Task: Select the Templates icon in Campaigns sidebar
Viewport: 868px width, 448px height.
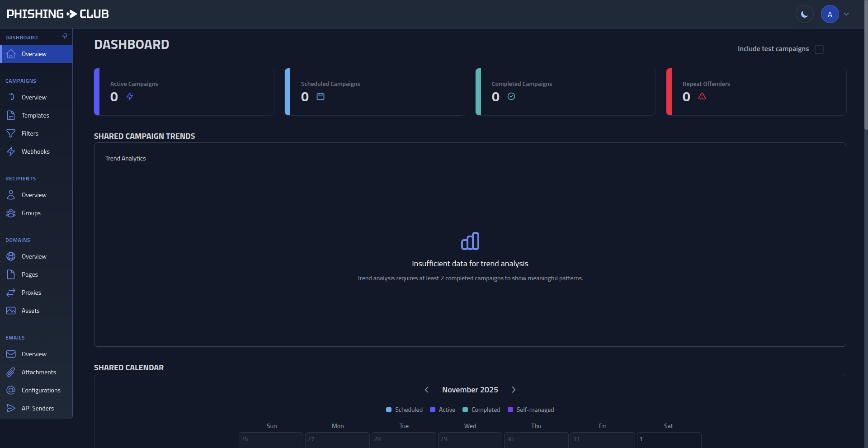Action: click(x=11, y=115)
